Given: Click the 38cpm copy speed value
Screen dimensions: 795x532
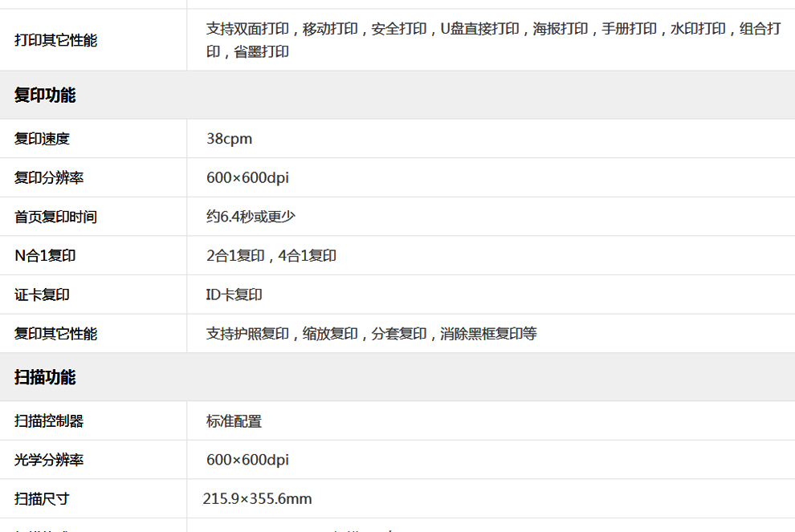Looking at the screenshot, I should [x=229, y=139].
